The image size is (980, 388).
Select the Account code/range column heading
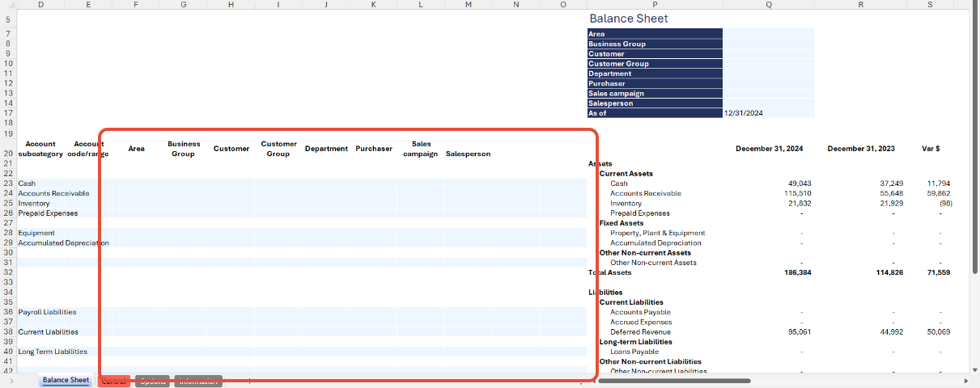click(88, 149)
